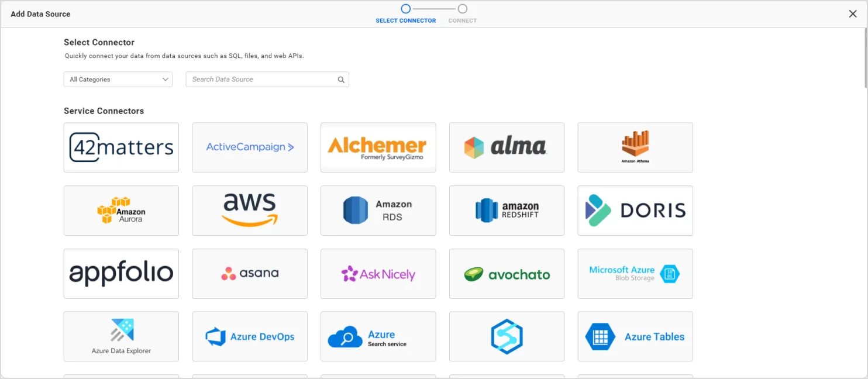Select the avochato connector tile

507,274
